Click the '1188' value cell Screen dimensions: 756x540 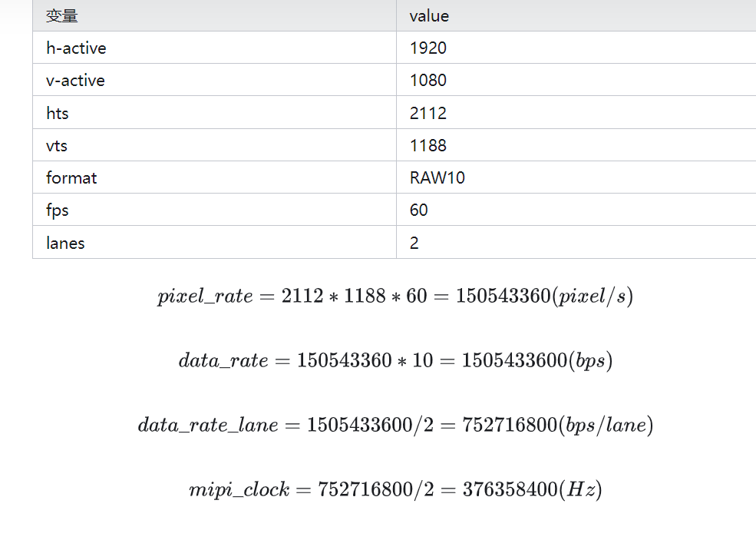tap(576, 144)
